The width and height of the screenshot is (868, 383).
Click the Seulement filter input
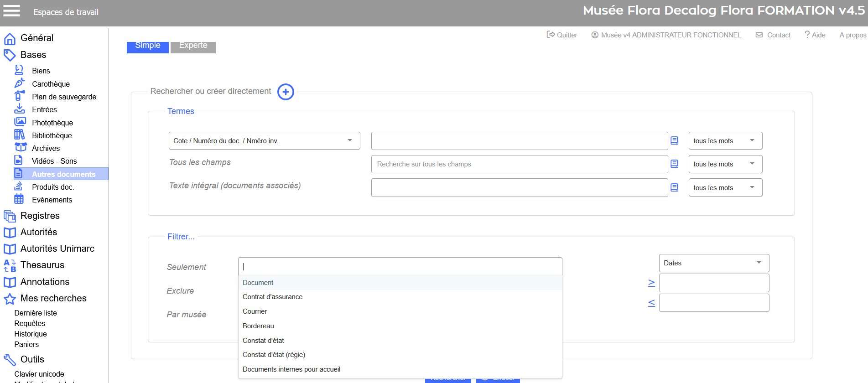[x=400, y=266]
